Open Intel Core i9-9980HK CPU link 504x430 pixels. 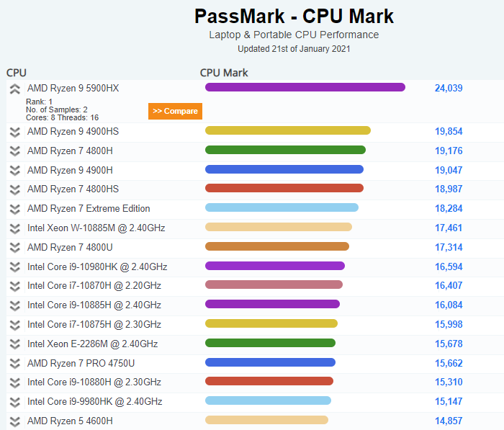coord(95,401)
